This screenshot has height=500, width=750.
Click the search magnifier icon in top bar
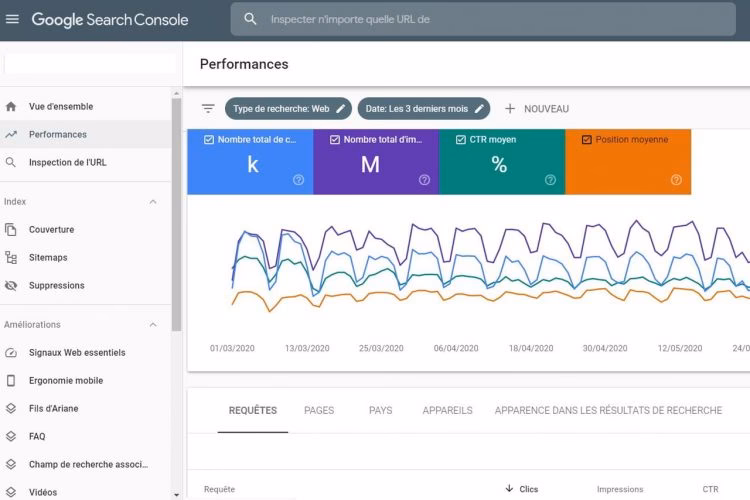click(250, 19)
